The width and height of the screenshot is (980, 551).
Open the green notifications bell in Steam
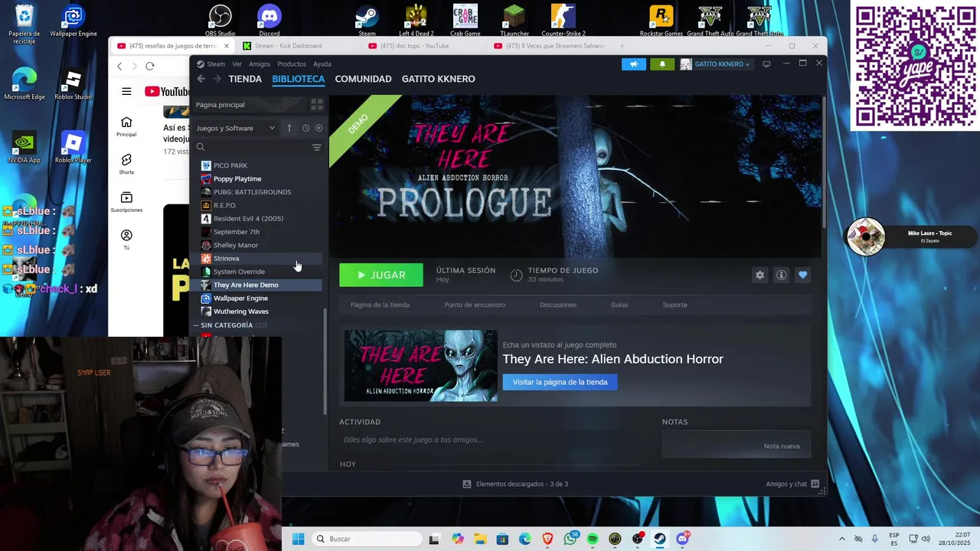(x=662, y=64)
